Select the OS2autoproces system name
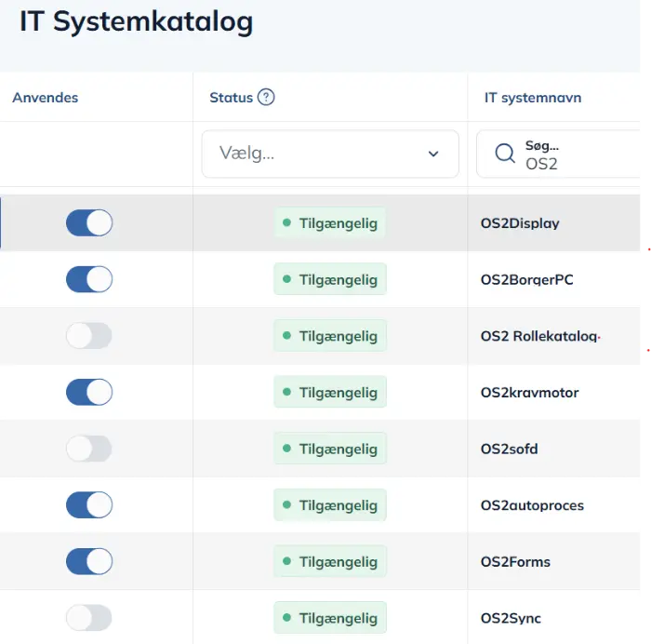Screen dimensions: 651x644 pos(532,505)
